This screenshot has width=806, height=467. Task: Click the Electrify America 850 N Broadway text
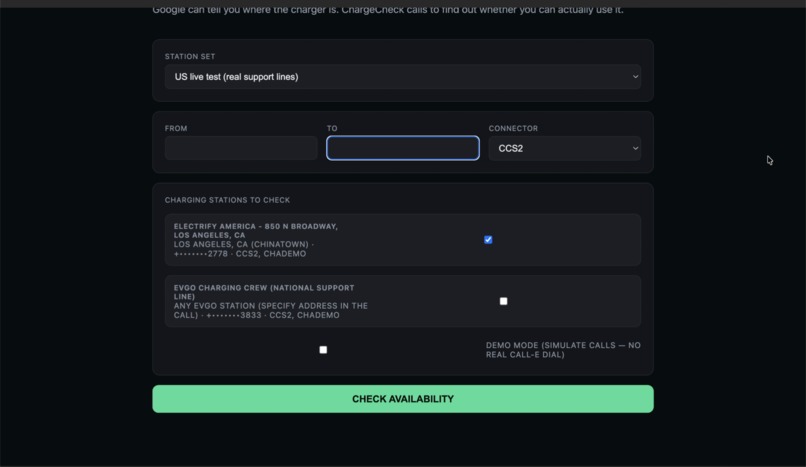click(255, 231)
